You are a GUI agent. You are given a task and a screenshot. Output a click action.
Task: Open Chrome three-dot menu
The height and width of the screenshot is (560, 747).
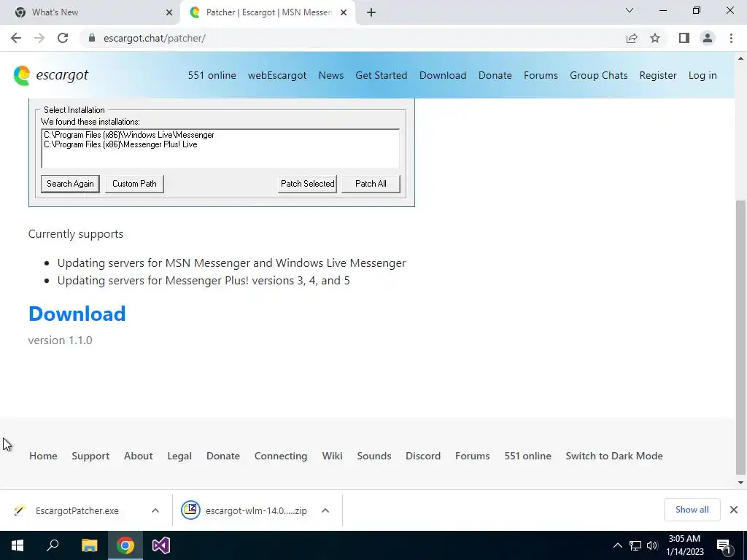pos(731,38)
